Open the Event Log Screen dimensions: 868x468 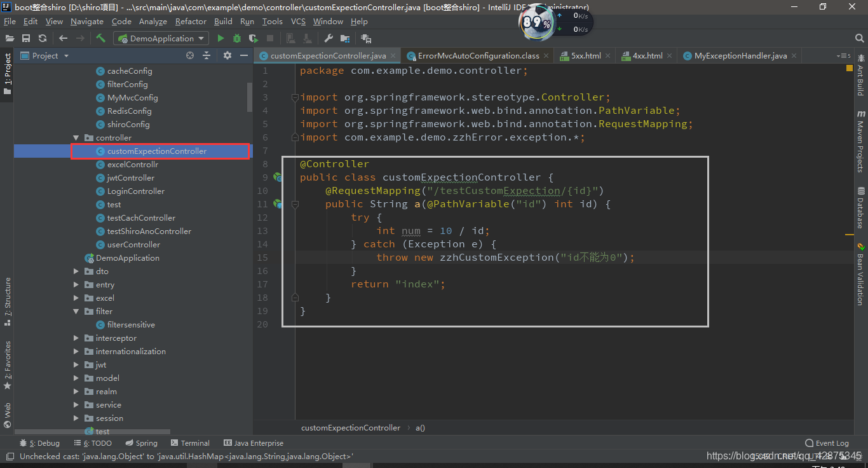827,443
